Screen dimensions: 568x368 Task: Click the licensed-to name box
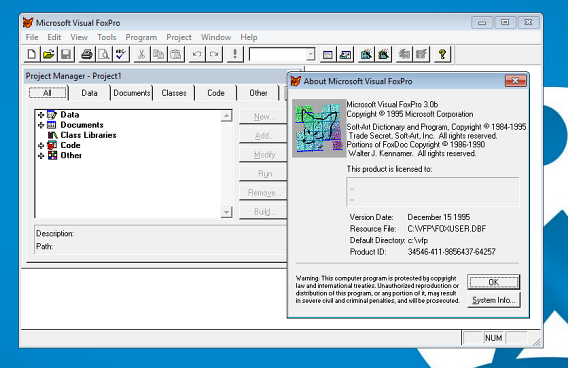pyautogui.click(x=433, y=192)
